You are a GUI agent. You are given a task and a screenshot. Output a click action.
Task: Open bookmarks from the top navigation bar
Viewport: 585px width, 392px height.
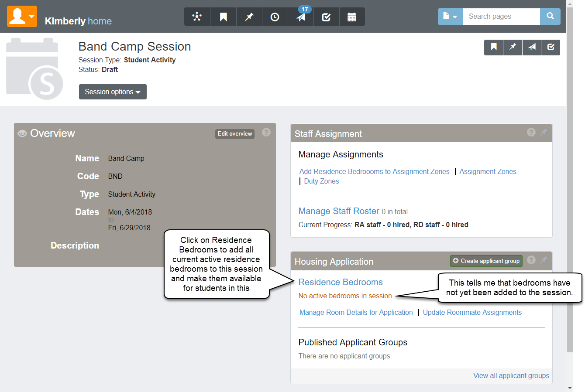223,17
